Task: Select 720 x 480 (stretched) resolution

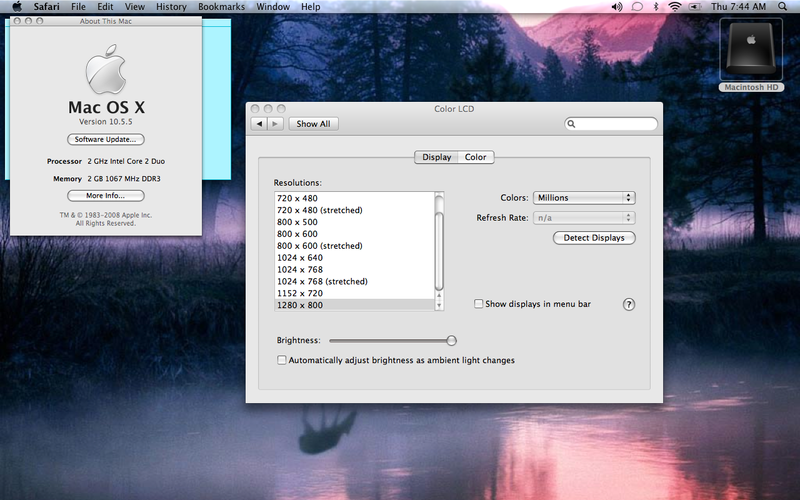Action: tap(354, 210)
